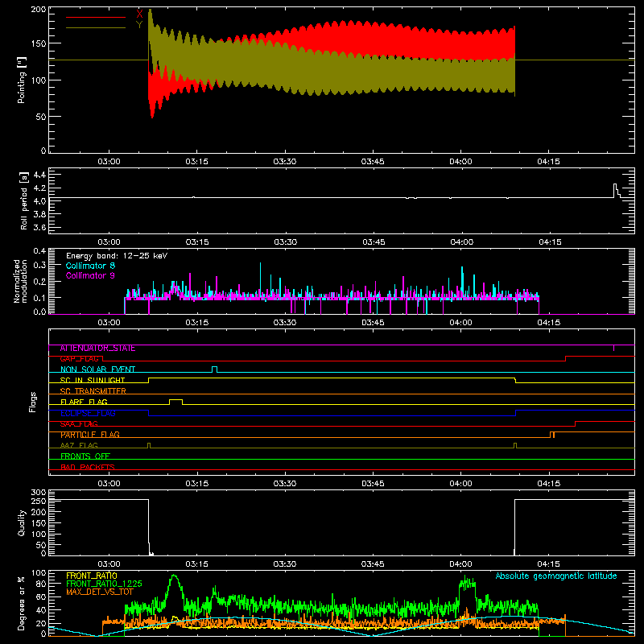Image resolution: width=644 pixels, height=644 pixels.
Task: Select the BAD_PACKETS flag label
Action: pos(88,468)
